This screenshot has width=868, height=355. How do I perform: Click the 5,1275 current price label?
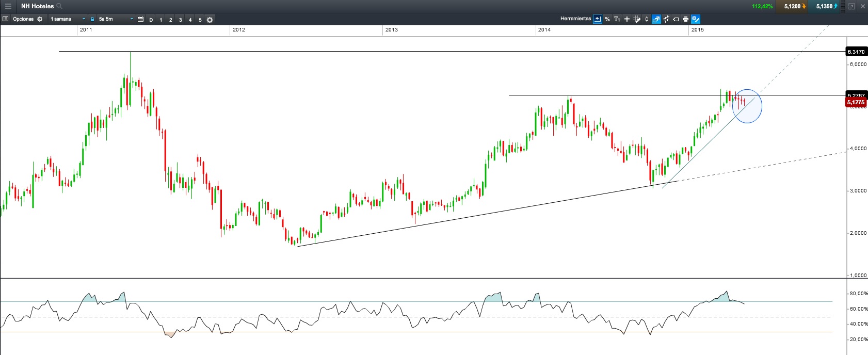(856, 102)
